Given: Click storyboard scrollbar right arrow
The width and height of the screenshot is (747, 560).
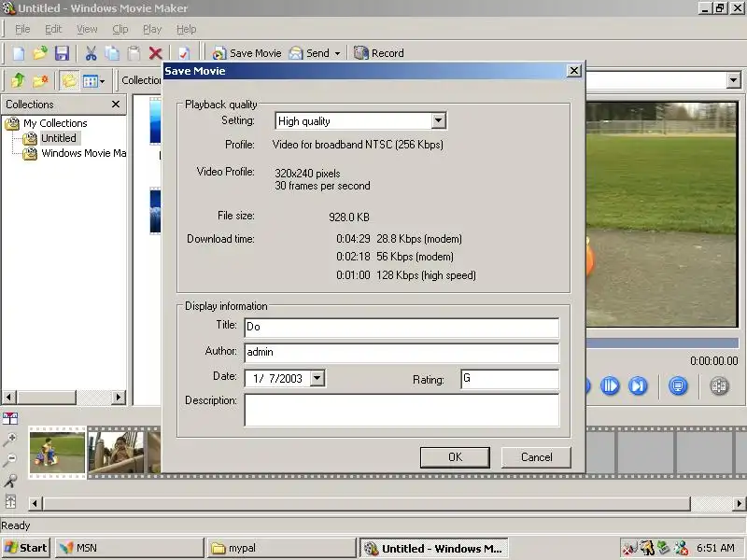Looking at the screenshot, I should [739, 503].
